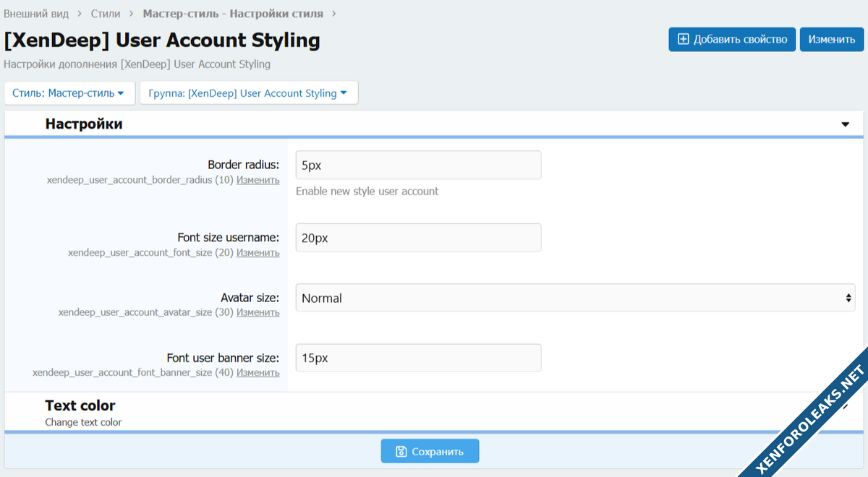Viewport: 868px width, 477px height.
Task: Click Изменить link under Border radius
Action: coord(258,180)
